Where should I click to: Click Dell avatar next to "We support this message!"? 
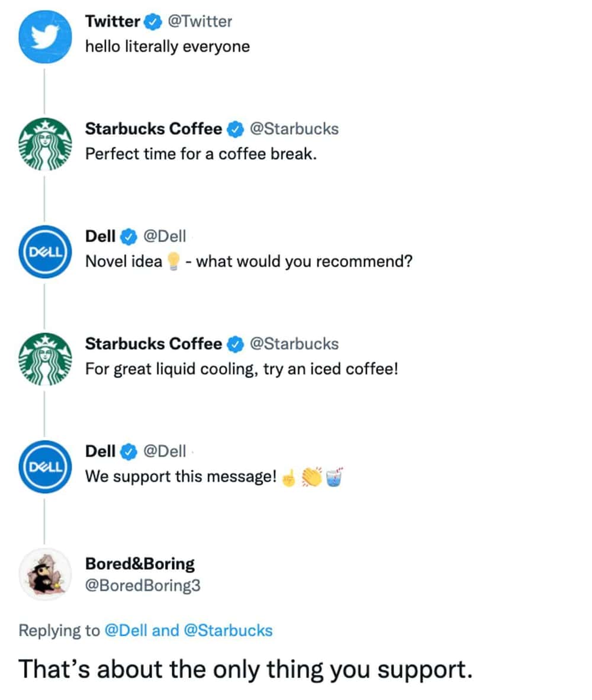click(45, 467)
